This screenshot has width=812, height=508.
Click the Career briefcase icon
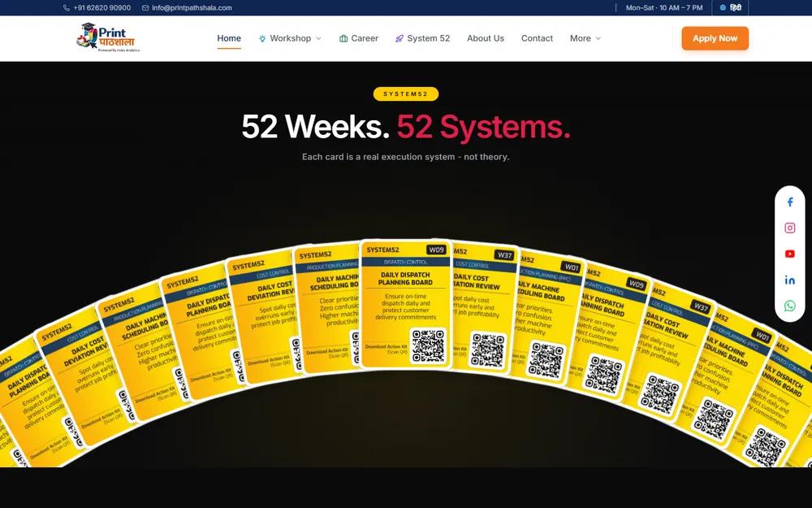tap(343, 38)
